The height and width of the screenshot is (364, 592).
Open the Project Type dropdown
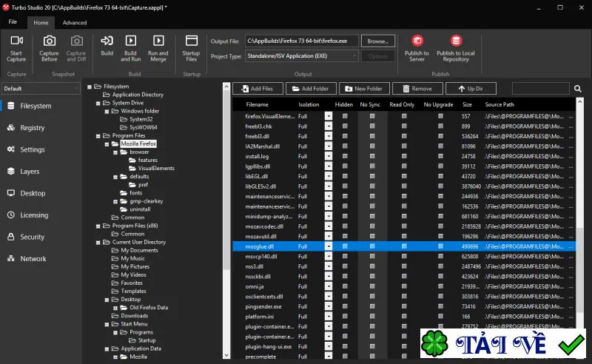(301, 56)
